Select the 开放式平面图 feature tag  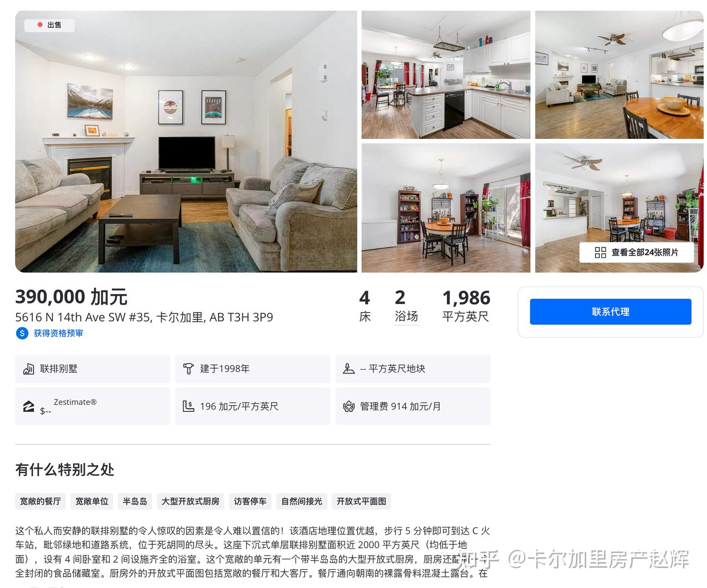coord(361,501)
